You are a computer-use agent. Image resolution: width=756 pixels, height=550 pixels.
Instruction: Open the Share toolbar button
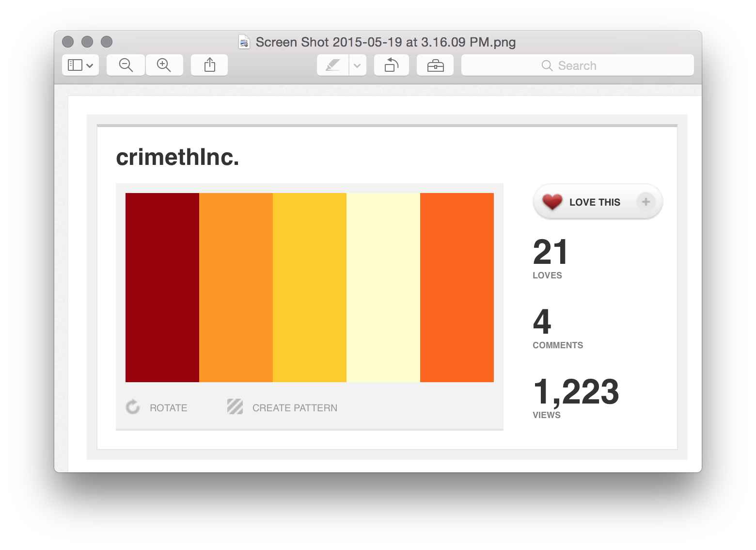point(209,65)
